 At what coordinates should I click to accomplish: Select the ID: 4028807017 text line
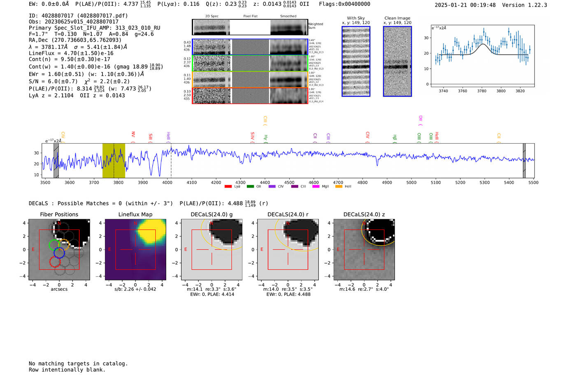click(x=78, y=16)
